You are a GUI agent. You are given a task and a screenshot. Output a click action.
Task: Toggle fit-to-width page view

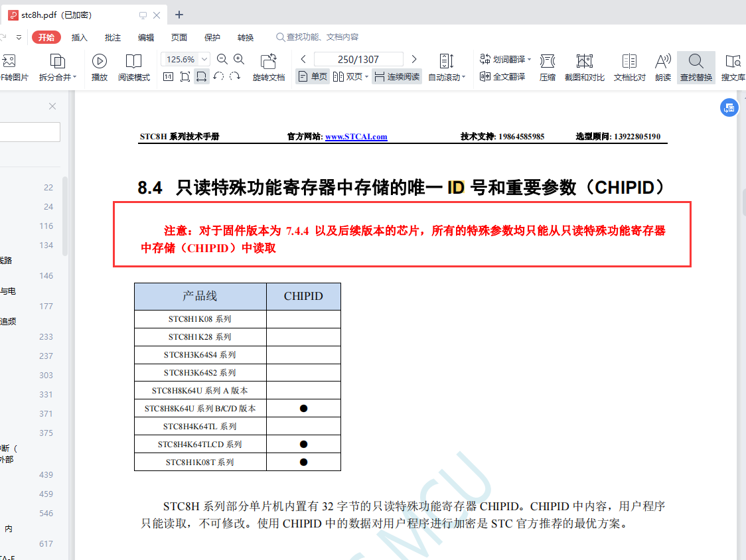coord(202,76)
